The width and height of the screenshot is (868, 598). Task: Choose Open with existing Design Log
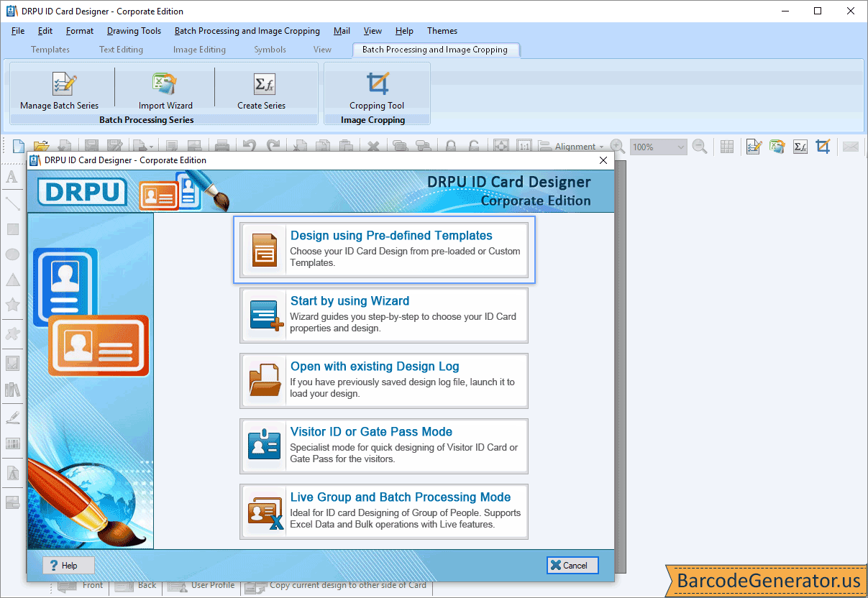(x=384, y=381)
